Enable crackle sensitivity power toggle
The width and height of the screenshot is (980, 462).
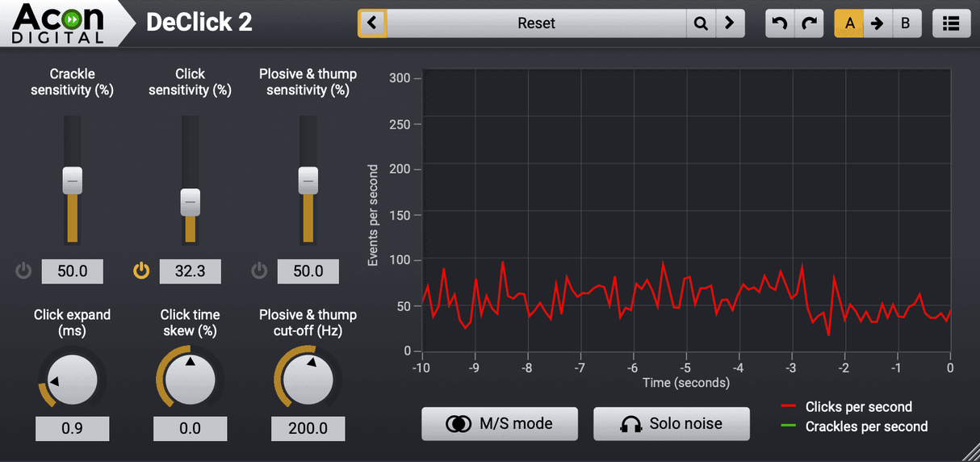(23, 271)
